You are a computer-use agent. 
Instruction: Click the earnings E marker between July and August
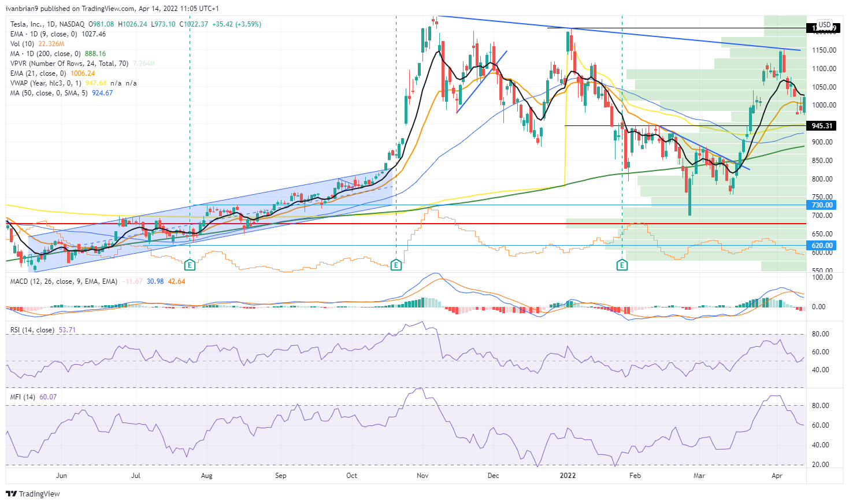(x=190, y=265)
